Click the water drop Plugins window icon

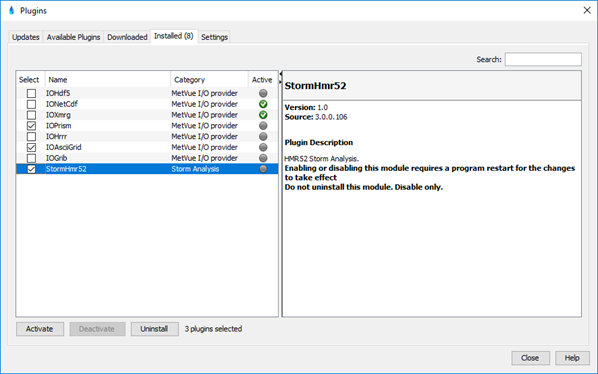[x=11, y=10]
